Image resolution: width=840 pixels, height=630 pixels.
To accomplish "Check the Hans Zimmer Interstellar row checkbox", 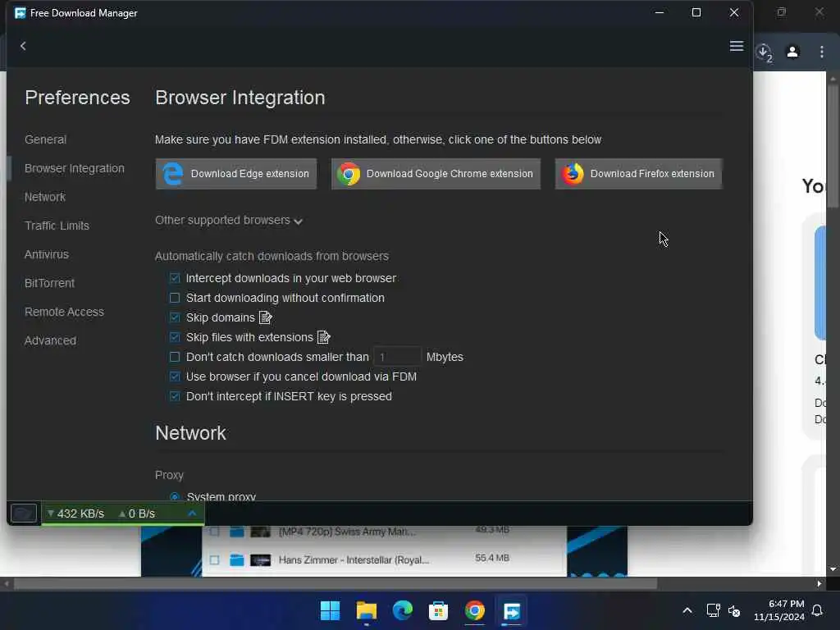I will click(x=214, y=559).
